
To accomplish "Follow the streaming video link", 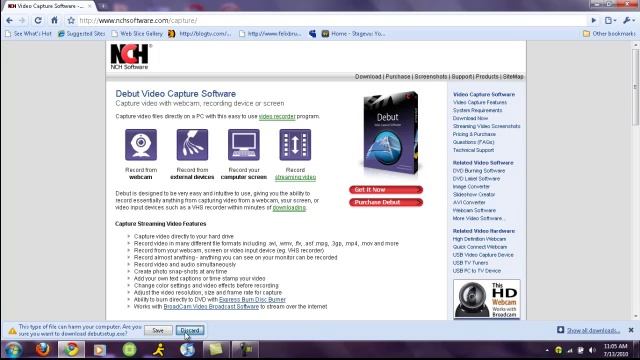I will click(295, 178).
